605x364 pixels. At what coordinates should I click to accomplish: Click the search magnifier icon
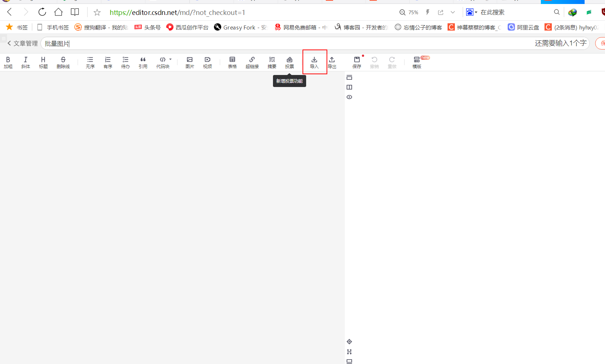557,12
